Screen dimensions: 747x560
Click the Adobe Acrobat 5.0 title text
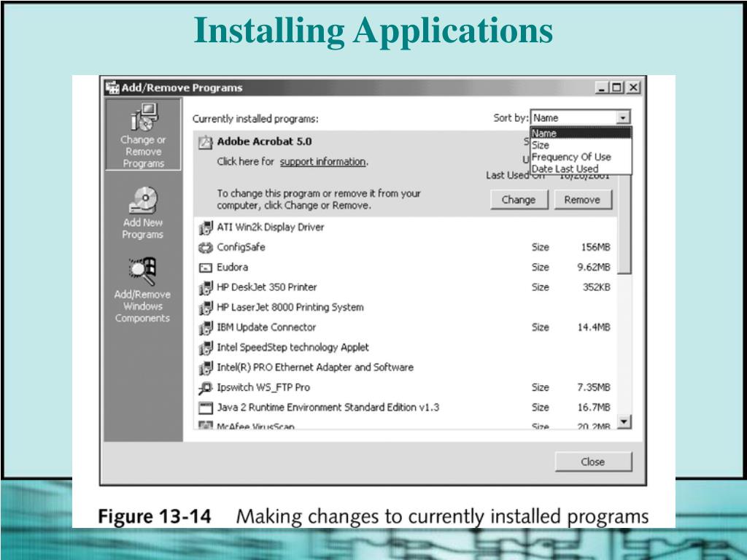pos(264,142)
